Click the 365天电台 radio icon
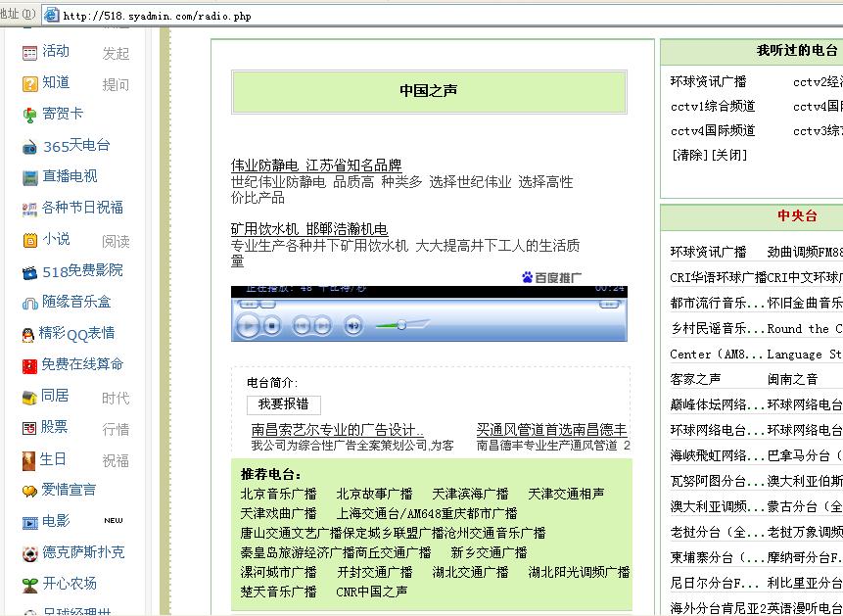The width and height of the screenshot is (843, 616). [x=29, y=147]
